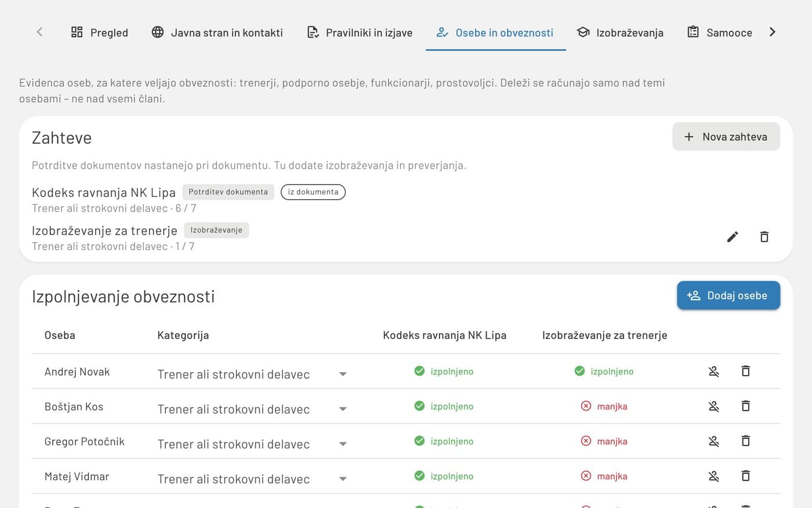812x508 pixels.
Task: Click the name Gregor Potočnik
Action: 85,441
